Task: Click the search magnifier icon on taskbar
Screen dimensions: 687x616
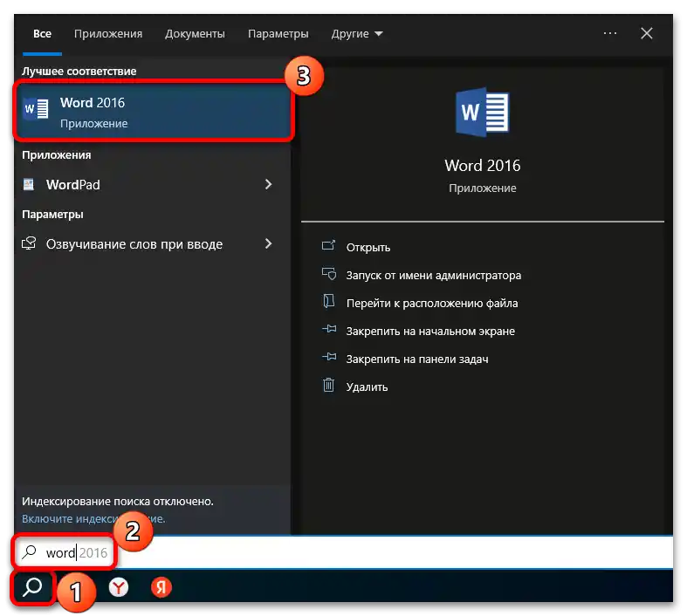Action: 33,588
